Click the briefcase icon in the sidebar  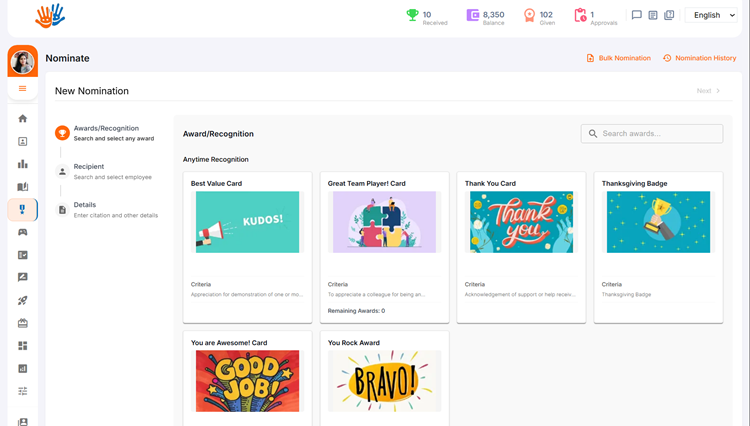pyautogui.click(x=23, y=323)
